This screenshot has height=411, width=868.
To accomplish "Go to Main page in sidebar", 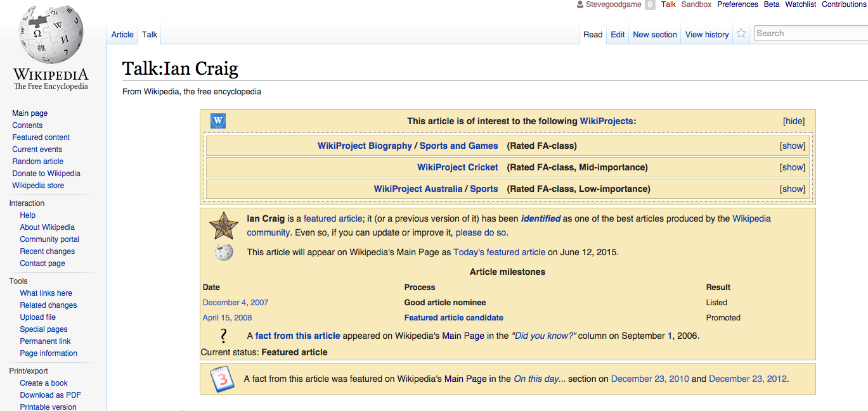I will (30, 113).
